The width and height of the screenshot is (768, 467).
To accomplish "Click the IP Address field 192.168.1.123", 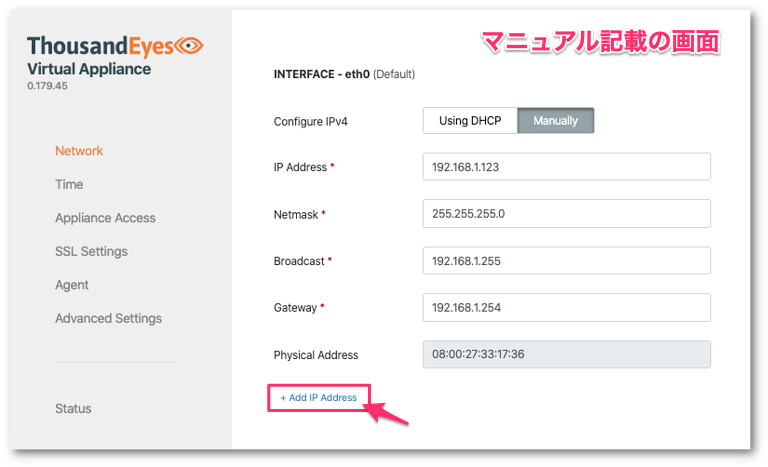I will pos(567,167).
